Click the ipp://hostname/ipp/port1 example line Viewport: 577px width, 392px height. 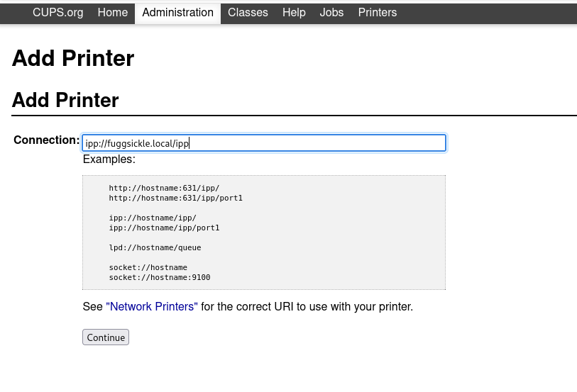coord(164,228)
